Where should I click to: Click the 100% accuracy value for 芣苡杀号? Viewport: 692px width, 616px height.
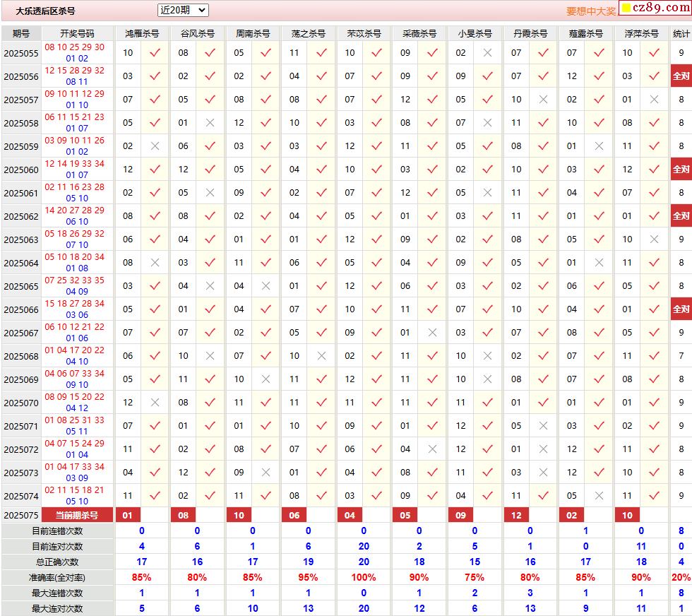(364, 578)
